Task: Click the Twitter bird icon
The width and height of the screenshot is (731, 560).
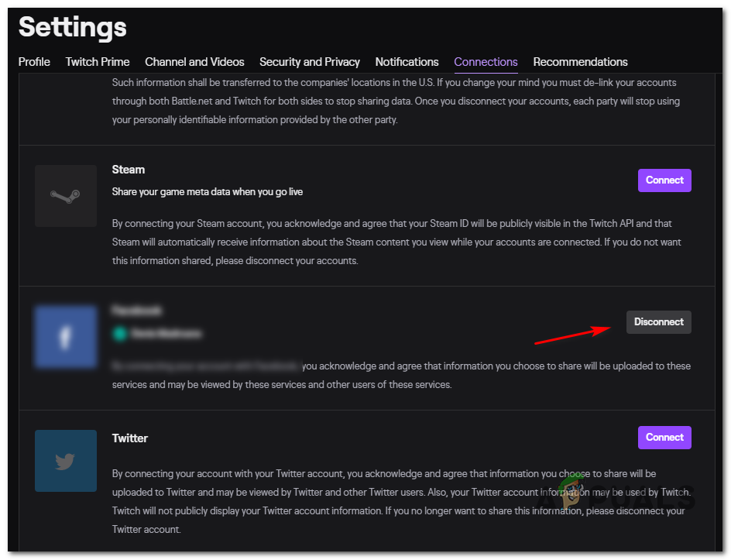Action: pyautogui.click(x=66, y=461)
